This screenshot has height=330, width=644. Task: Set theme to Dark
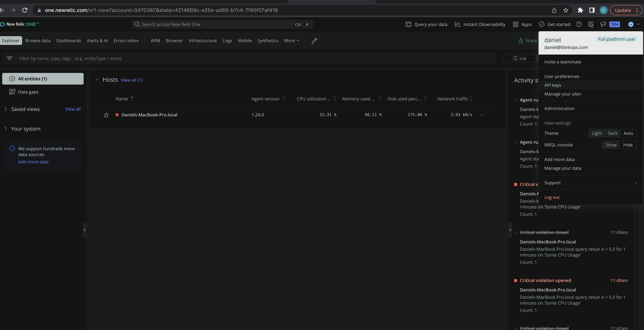(612, 133)
